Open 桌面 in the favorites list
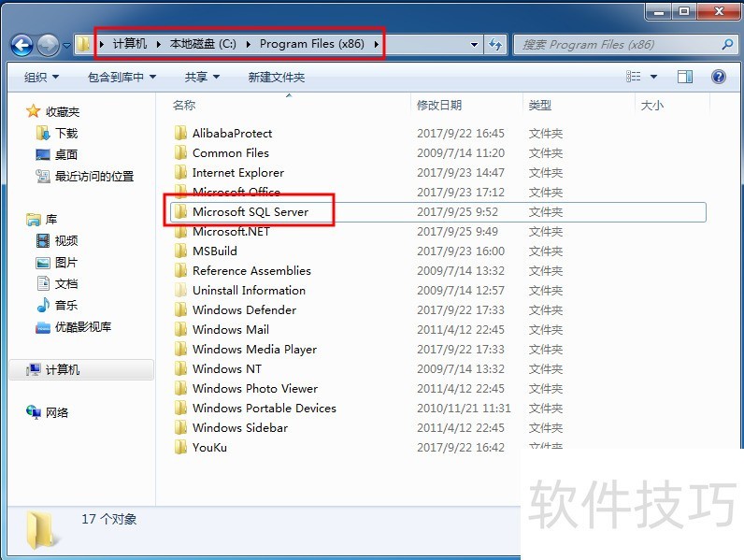Screen dimensions: 744x560 57,154
